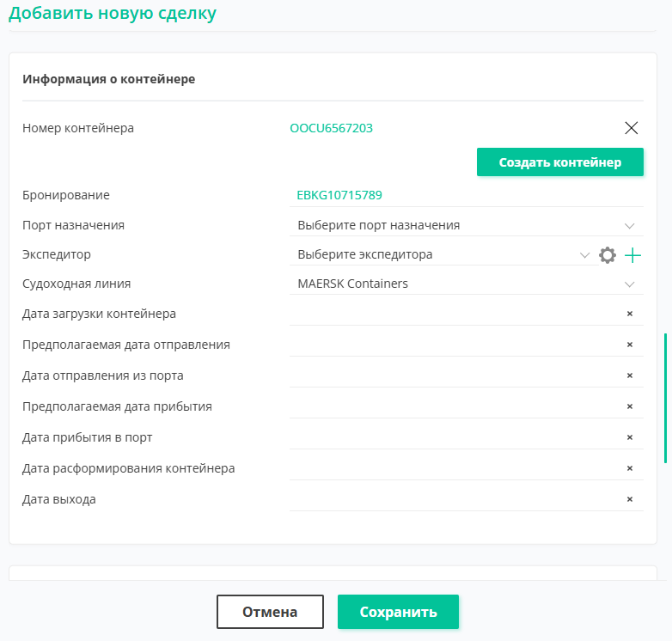Click Отмена button

(x=270, y=612)
